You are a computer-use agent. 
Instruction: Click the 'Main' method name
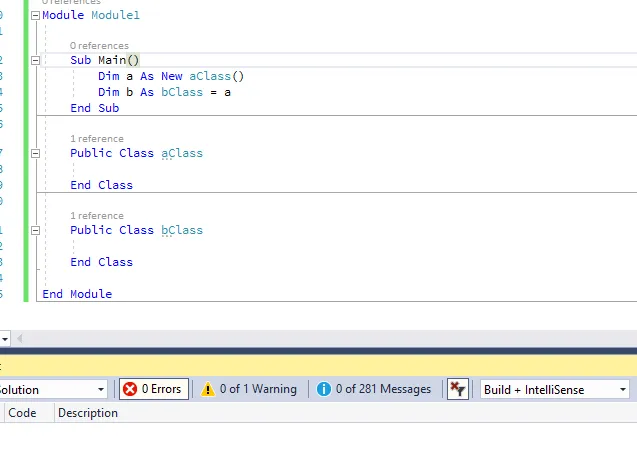click(x=112, y=60)
